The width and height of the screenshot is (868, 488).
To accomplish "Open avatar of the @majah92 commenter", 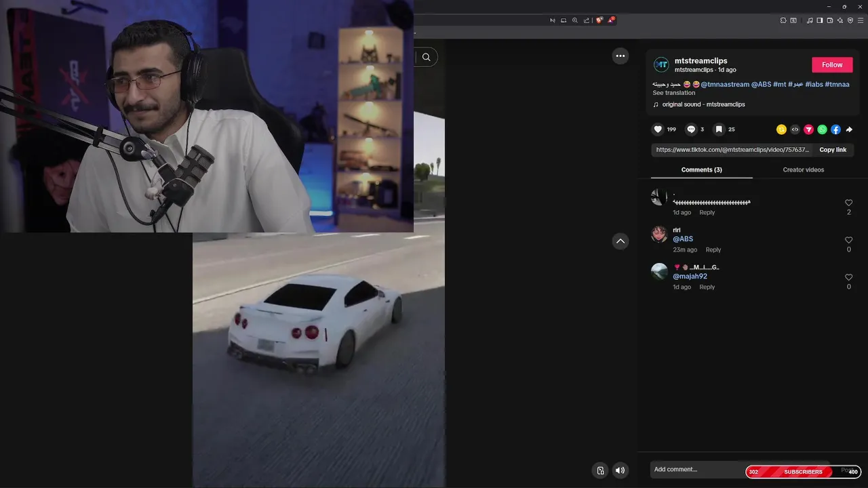I will point(659,272).
